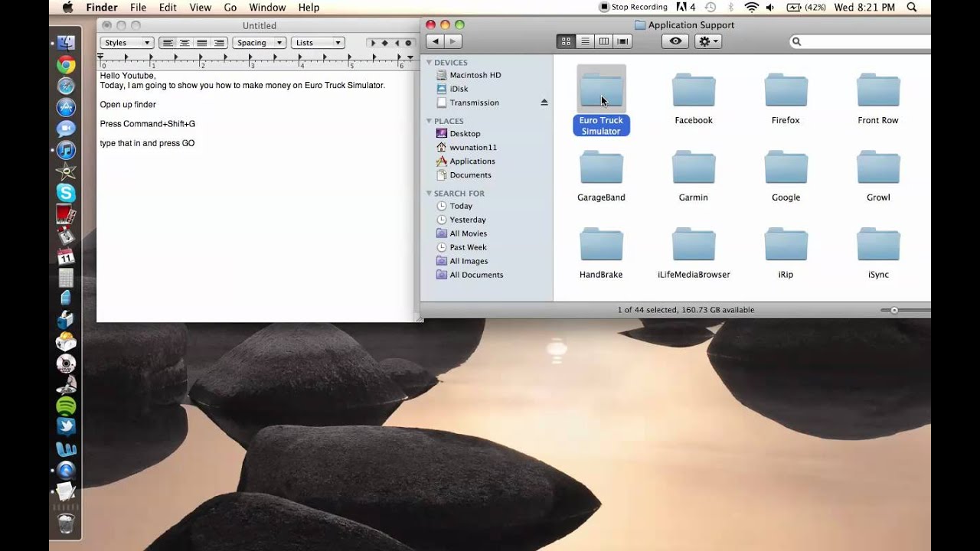Switch Finder to Cover Flow view
This screenshot has height=551, width=980.
622,41
